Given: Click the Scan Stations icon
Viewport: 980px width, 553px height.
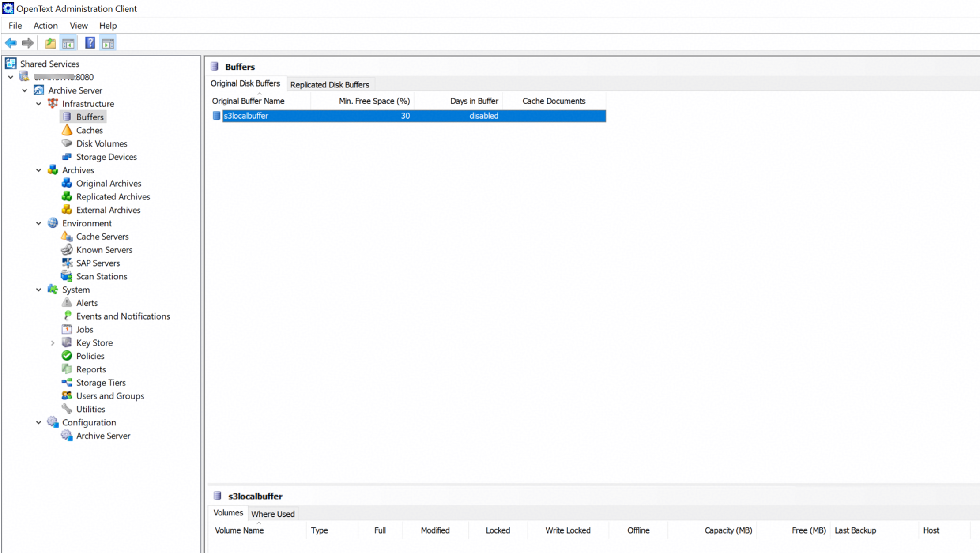Looking at the screenshot, I should 67,276.
